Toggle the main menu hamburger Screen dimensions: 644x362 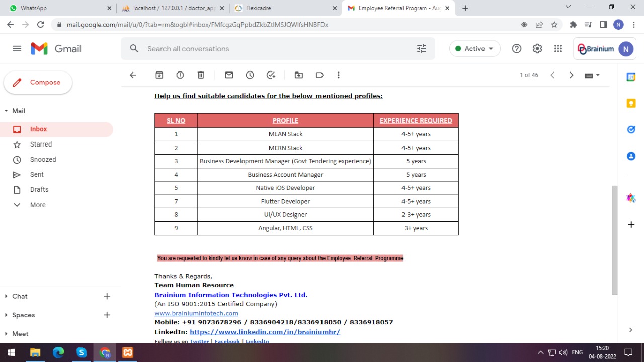click(x=17, y=49)
